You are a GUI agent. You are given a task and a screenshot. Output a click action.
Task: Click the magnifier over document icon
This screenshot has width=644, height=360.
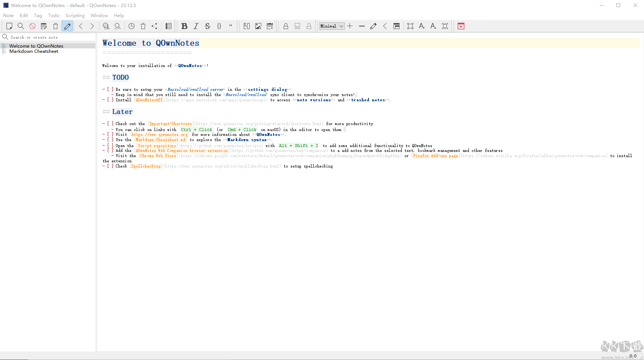click(x=106, y=26)
